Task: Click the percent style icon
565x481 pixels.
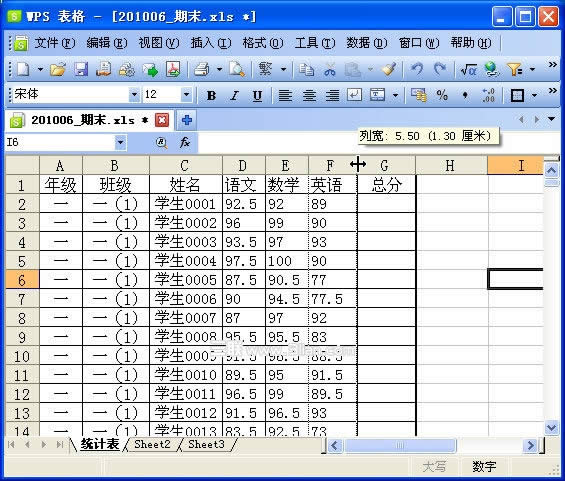Action: (442, 95)
